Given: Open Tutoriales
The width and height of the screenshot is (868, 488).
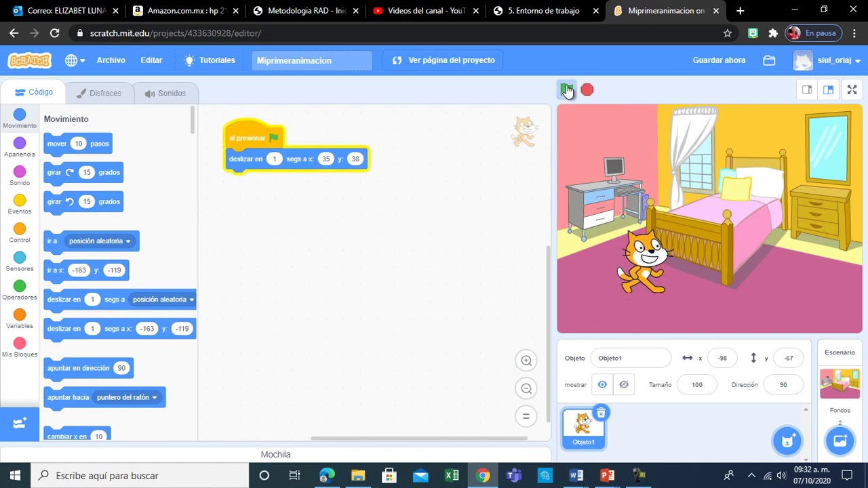Looking at the screenshot, I should (210, 60).
